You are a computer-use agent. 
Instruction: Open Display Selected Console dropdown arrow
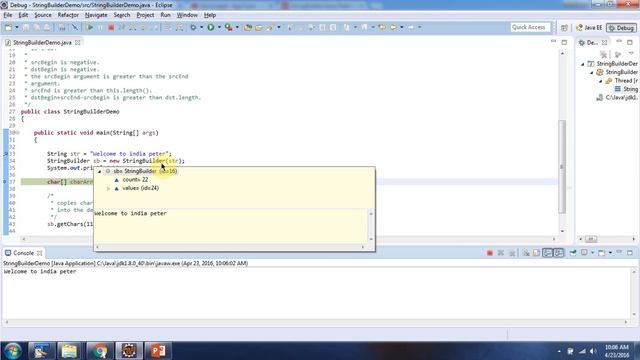(x=592, y=253)
